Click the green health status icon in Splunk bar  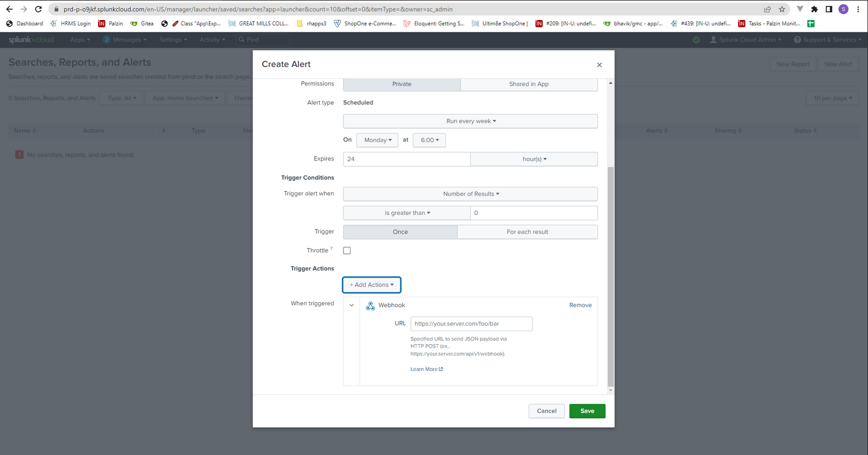click(696, 40)
